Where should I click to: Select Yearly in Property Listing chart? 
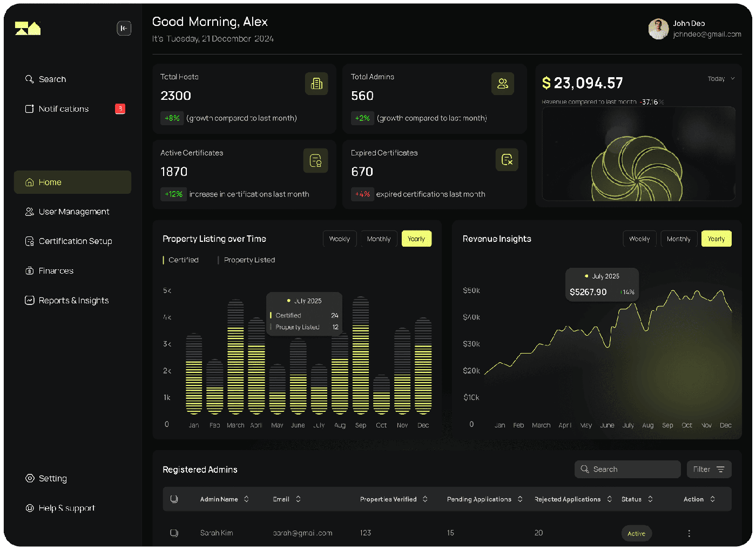(416, 239)
